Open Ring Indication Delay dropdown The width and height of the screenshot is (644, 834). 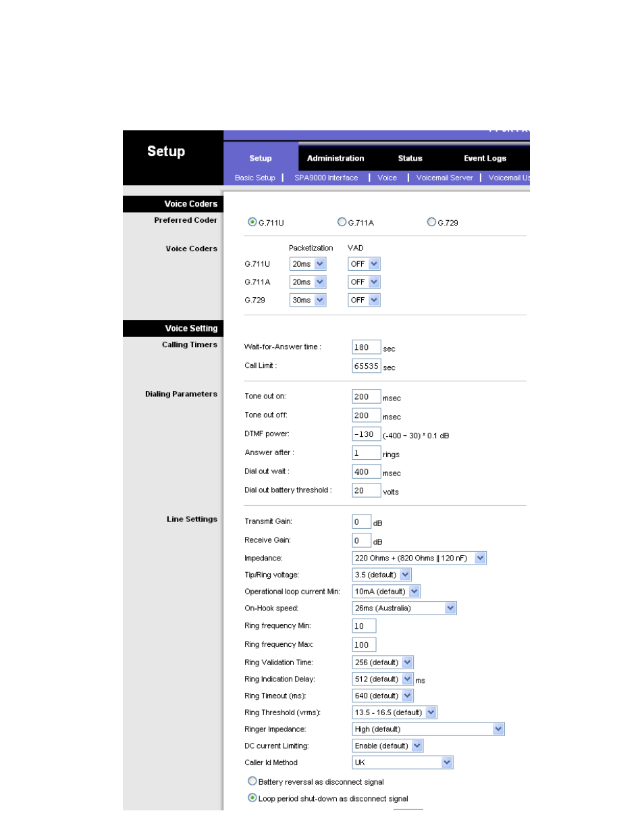pyautogui.click(x=383, y=679)
